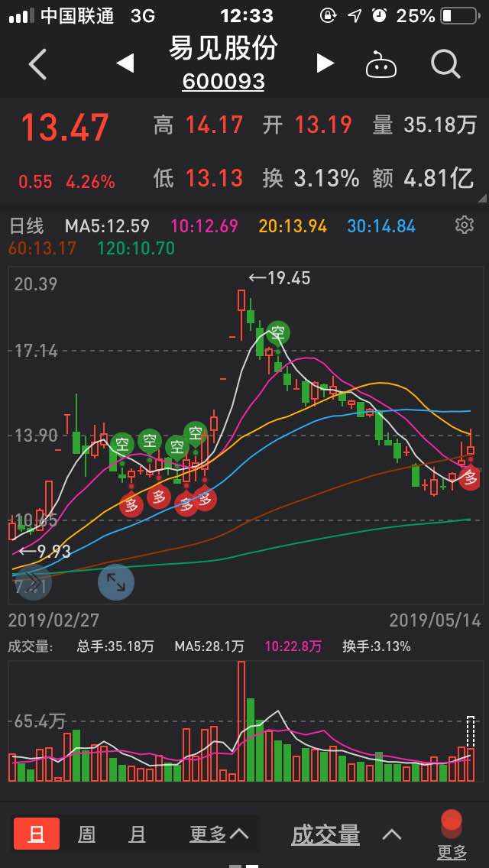Tap the orientation lock status icon
This screenshot has height=868, width=489.
[x=328, y=15]
